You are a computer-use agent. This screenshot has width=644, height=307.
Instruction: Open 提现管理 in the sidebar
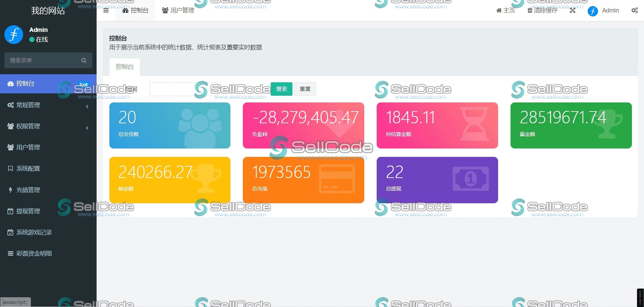click(x=28, y=211)
